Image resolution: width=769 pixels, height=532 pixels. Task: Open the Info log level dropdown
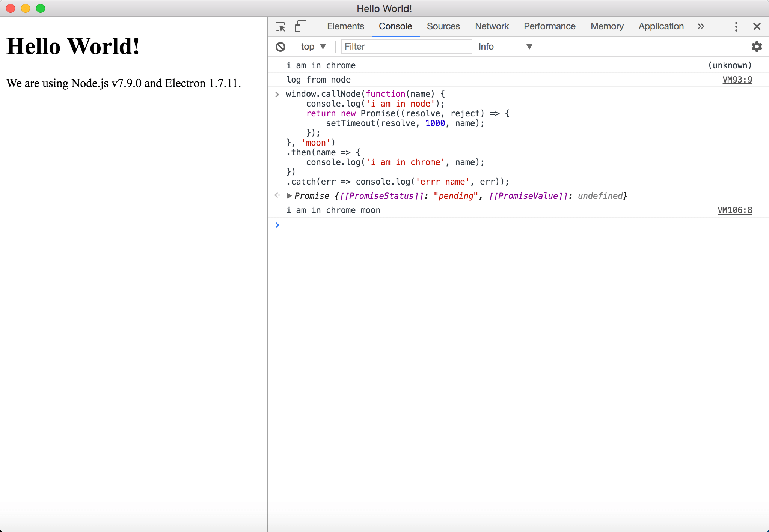coord(505,47)
